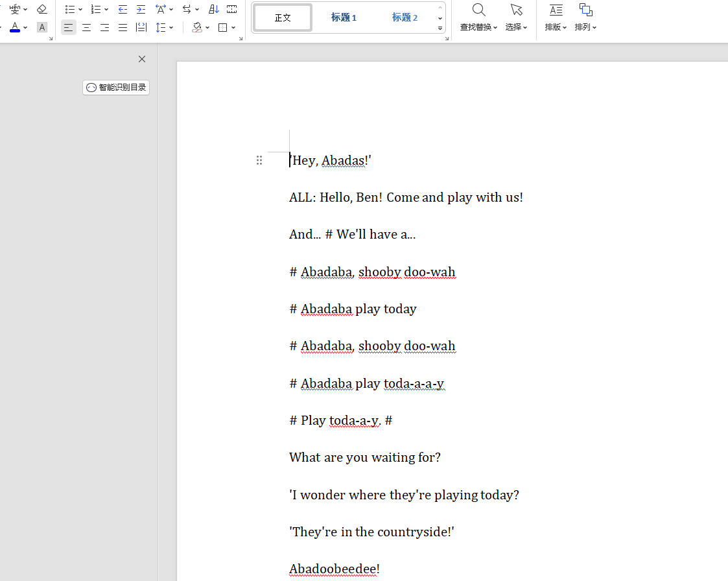
Task: Open the font dialog launcher arrow
Action: coord(51,38)
